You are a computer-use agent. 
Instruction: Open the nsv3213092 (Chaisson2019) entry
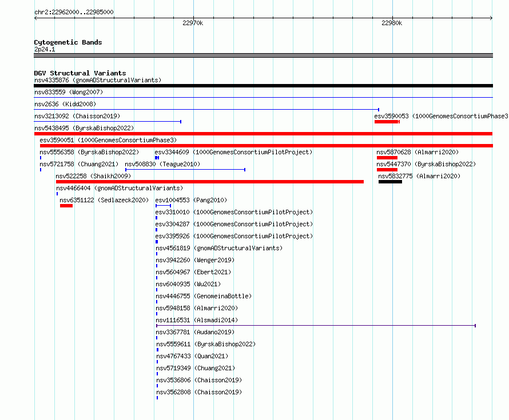[77, 116]
